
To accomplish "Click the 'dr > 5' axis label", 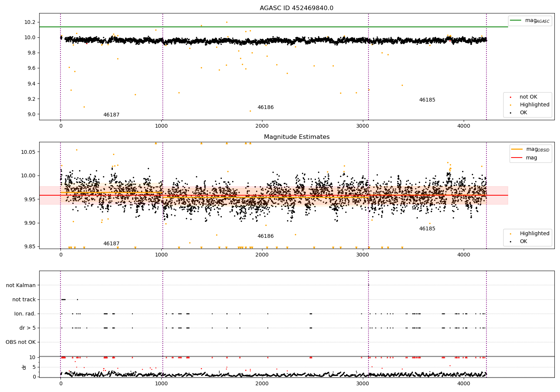I will coord(28,328).
